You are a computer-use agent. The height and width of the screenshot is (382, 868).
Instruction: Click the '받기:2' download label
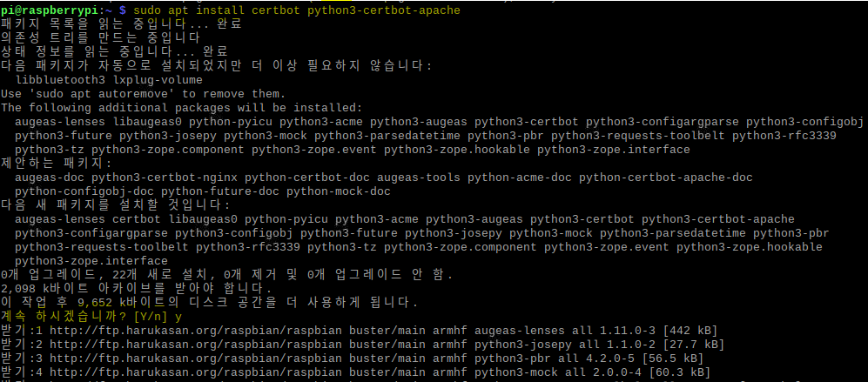(x=22, y=345)
